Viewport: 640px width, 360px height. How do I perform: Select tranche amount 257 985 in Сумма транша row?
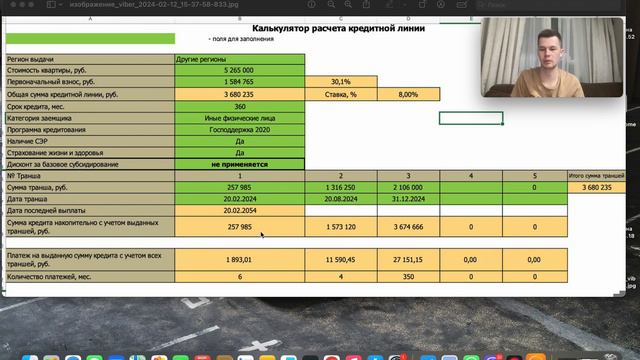pos(240,187)
